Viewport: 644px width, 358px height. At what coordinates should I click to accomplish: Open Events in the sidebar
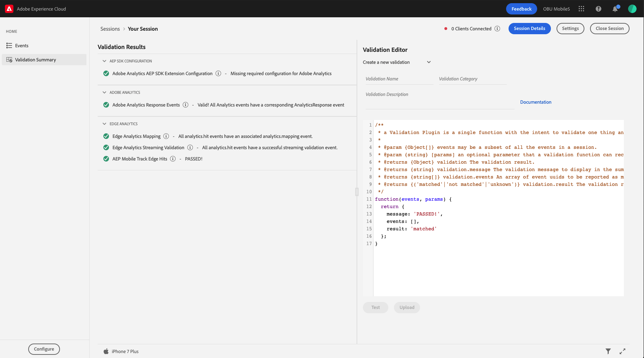44,45
